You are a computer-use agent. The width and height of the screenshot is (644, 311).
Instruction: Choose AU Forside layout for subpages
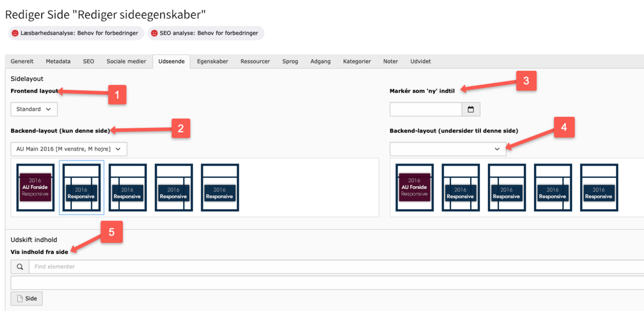click(414, 188)
